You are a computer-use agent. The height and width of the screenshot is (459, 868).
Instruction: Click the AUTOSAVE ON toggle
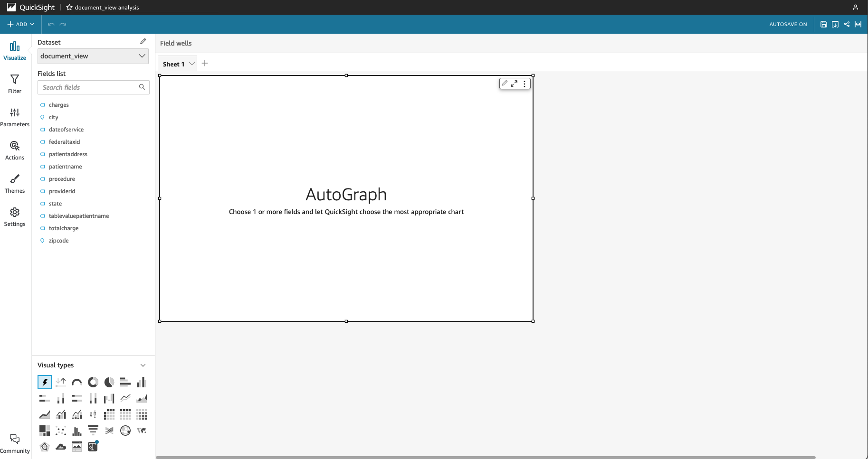pyautogui.click(x=788, y=24)
